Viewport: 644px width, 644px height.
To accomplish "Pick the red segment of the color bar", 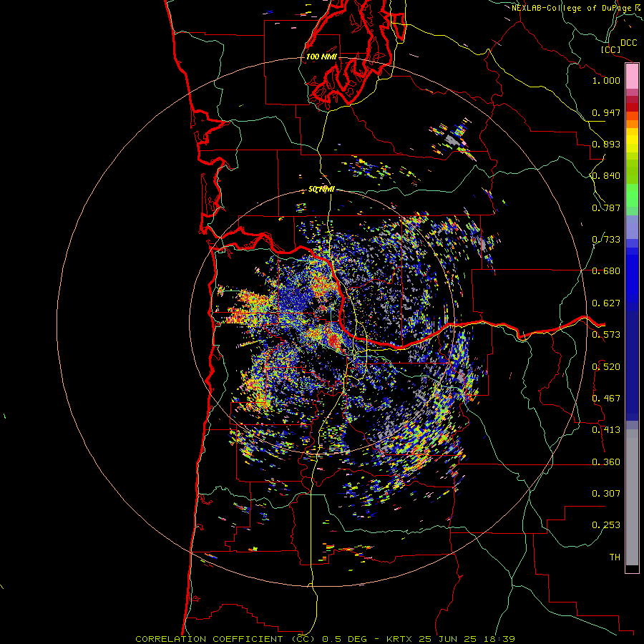I will pos(632,107).
